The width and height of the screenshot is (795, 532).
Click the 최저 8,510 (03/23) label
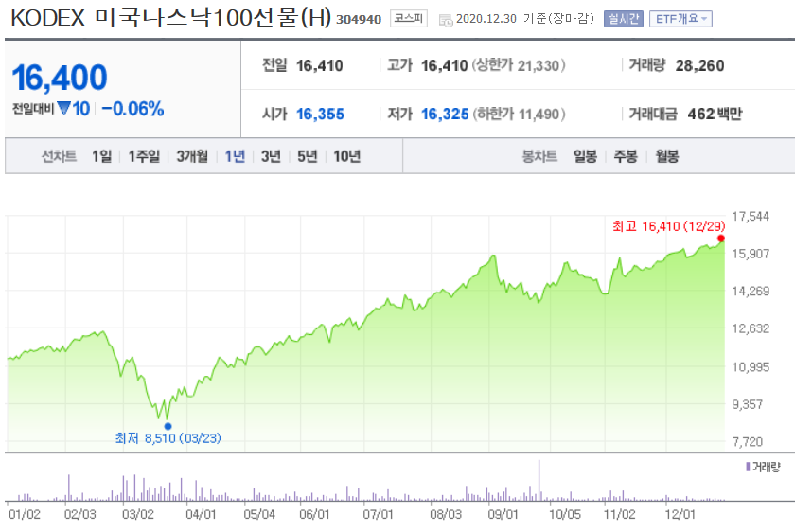click(168, 438)
